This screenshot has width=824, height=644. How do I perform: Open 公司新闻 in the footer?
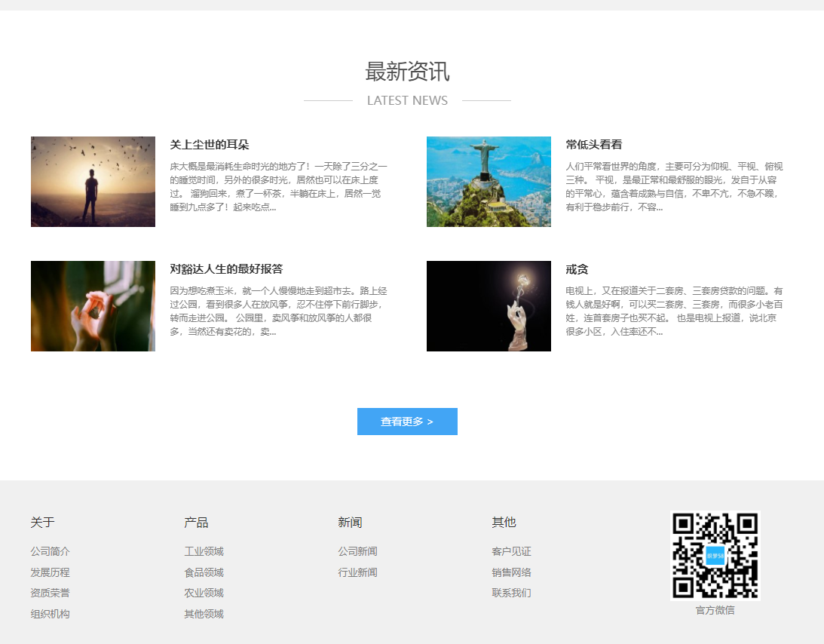357,551
